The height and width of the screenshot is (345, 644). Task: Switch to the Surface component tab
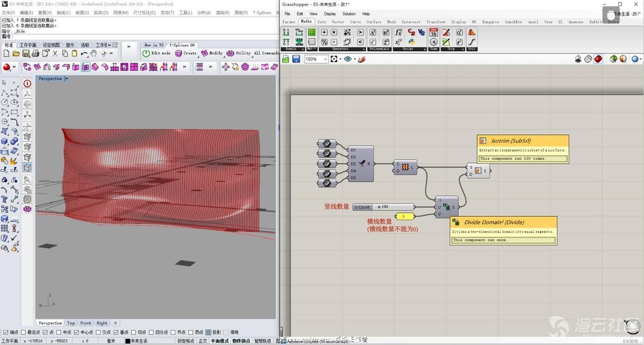[374, 22]
